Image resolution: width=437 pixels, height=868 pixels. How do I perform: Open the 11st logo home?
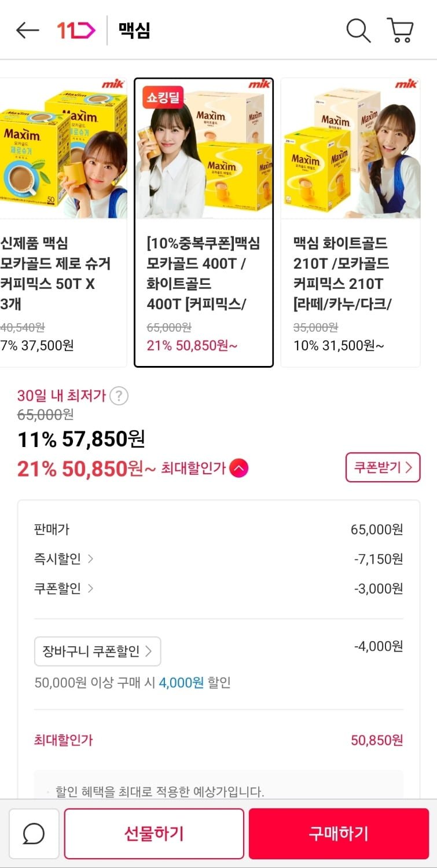pyautogui.click(x=76, y=30)
